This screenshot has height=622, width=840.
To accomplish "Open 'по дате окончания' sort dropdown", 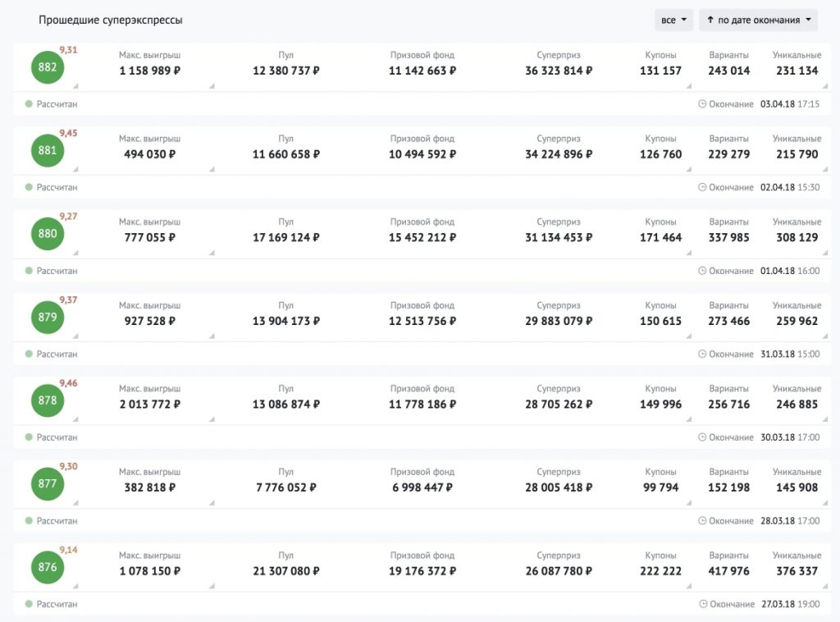I will click(758, 21).
